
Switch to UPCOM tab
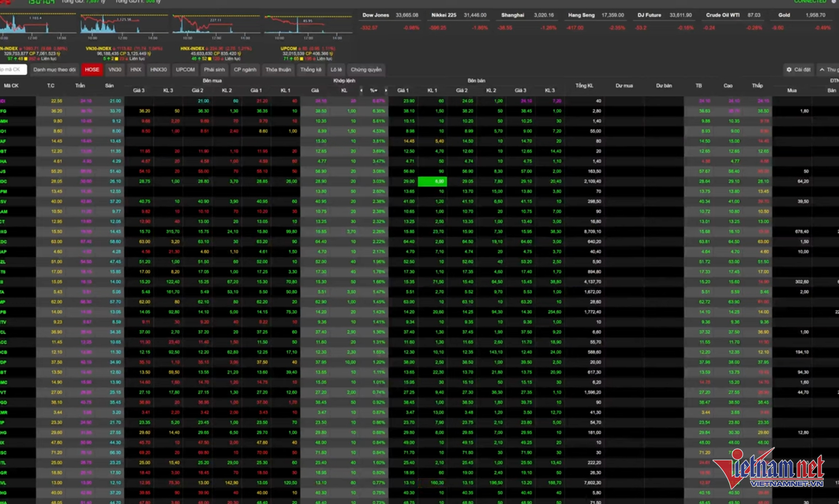pyautogui.click(x=185, y=70)
